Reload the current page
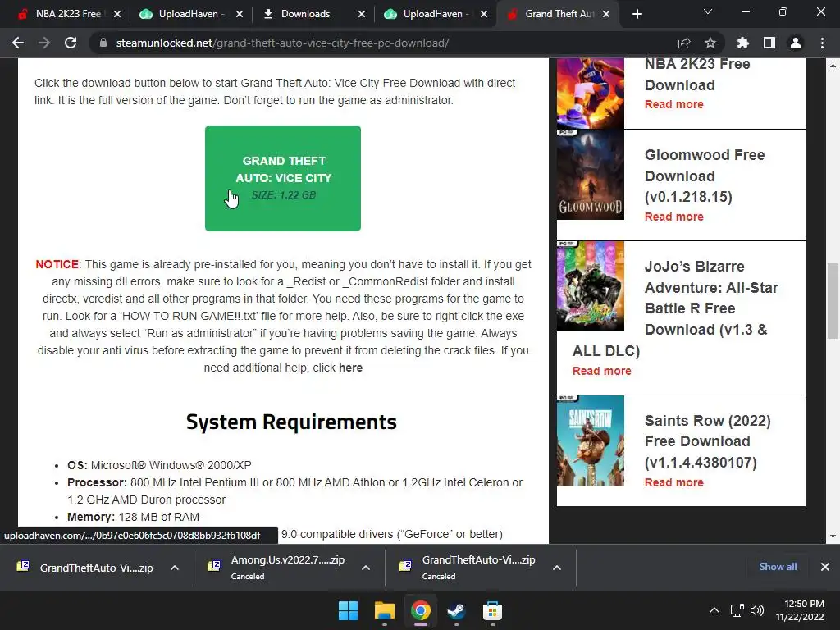Image resolution: width=840 pixels, height=630 pixels. tap(71, 43)
